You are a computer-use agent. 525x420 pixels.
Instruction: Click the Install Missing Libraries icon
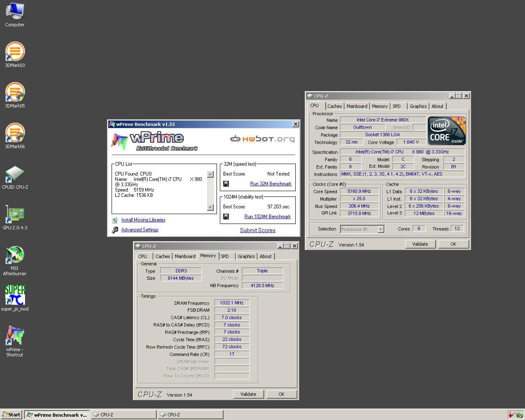tap(115, 220)
